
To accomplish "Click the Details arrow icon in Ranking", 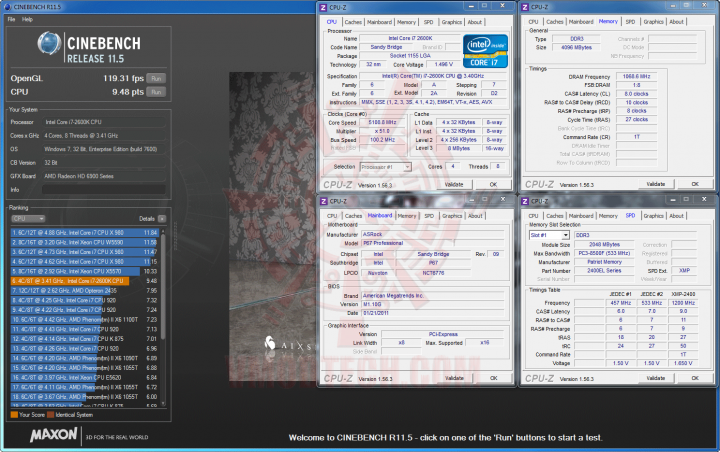I will pyautogui.click(x=162, y=219).
